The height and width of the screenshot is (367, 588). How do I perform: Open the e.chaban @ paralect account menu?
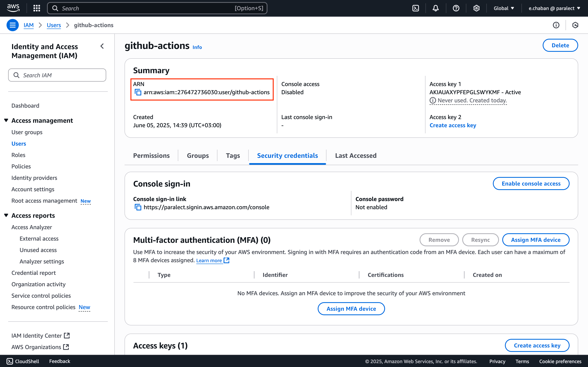[x=554, y=8]
